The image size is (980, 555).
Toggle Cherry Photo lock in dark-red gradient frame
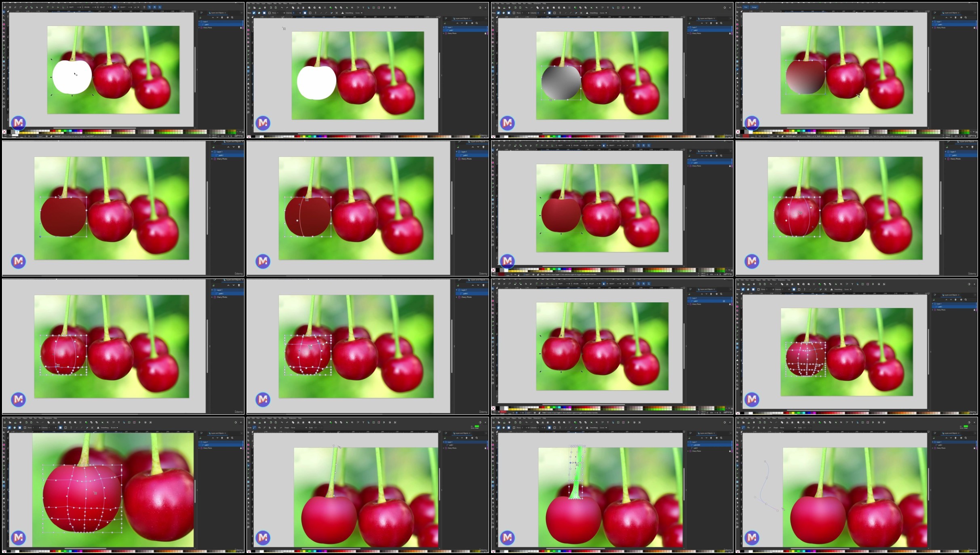[974, 27]
